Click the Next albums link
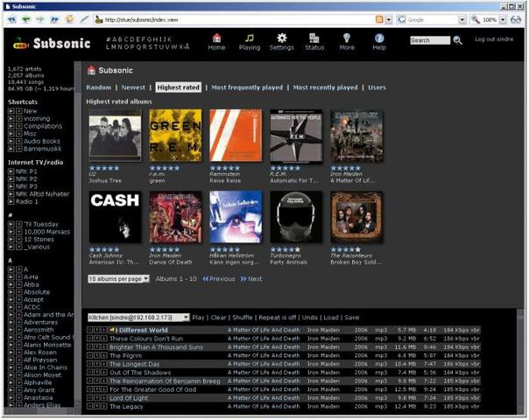Screen dimensions: 529x420 [251, 279]
